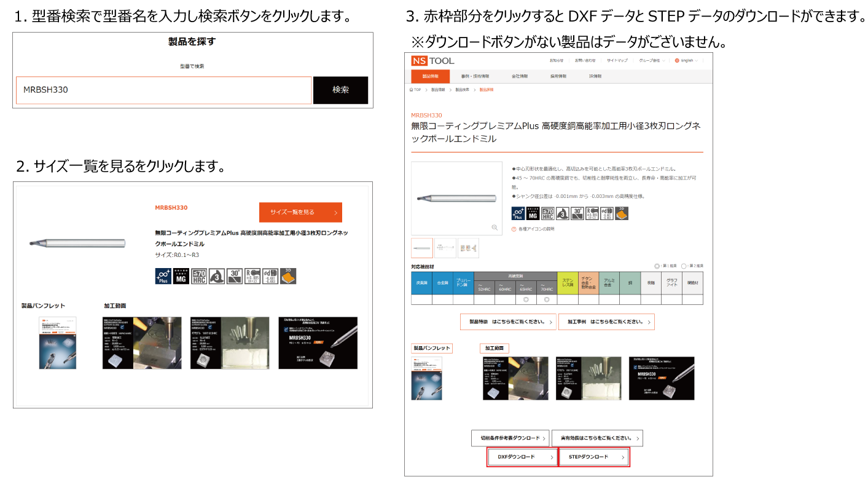868x482 pixels.
Task: Play the third MRBSH330 video in step 2 panel
Action: (x=318, y=342)
